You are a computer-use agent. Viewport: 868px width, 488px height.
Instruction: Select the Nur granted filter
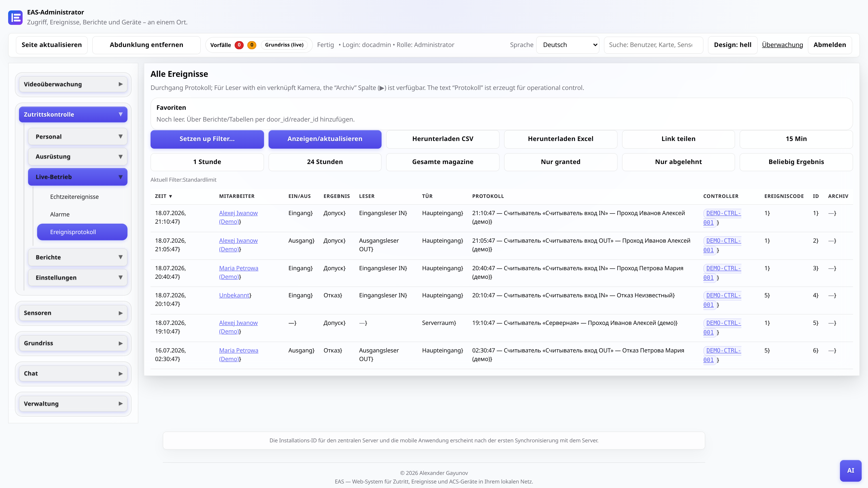[560, 162]
